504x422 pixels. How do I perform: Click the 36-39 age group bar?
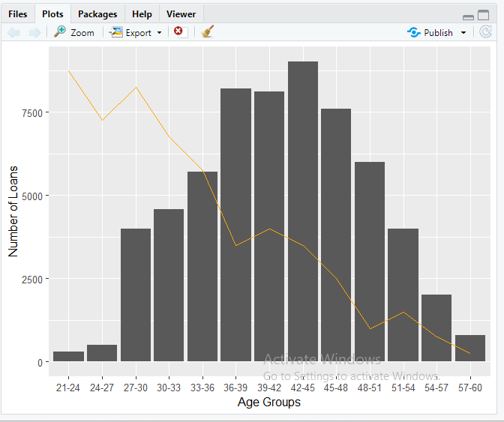(235, 225)
